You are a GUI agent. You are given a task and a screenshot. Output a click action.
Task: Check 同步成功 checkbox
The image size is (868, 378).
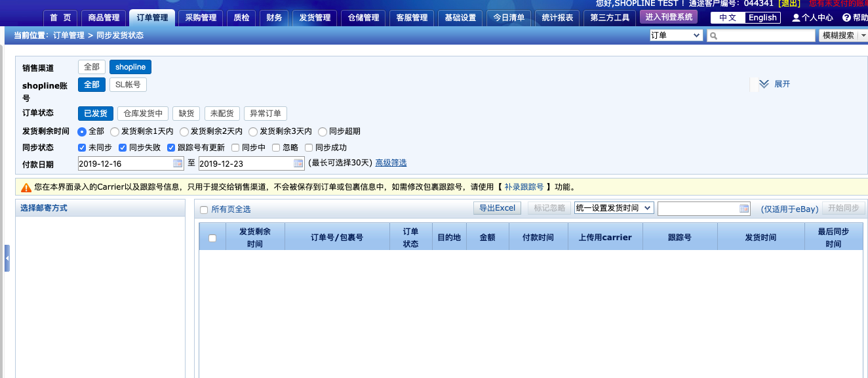309,148
